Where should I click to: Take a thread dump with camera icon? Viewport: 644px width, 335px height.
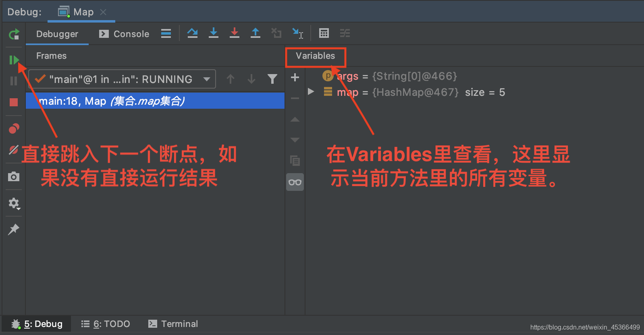[x=14, y=176]
